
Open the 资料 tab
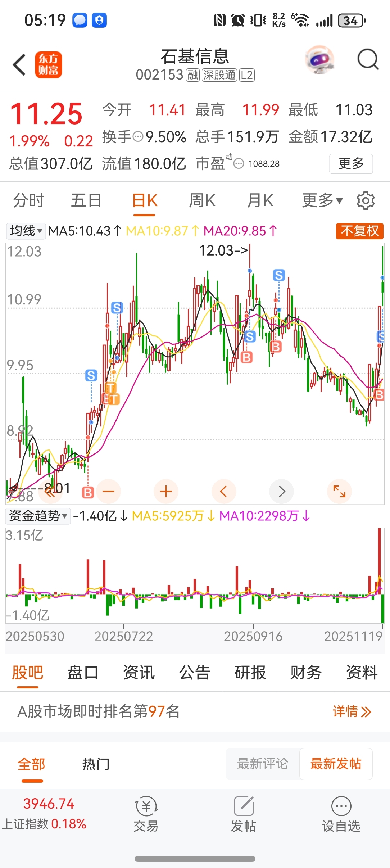coord(362,672)
